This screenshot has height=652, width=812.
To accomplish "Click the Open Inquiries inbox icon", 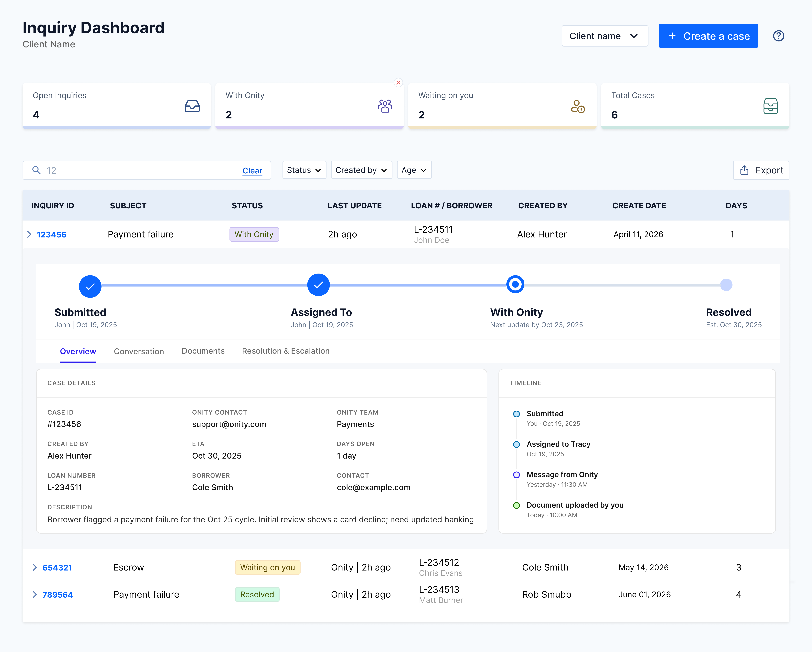I will click(192, 106).
